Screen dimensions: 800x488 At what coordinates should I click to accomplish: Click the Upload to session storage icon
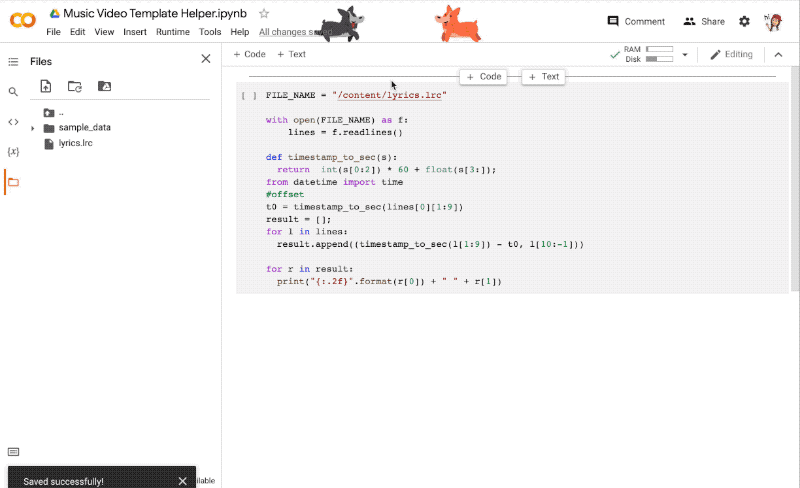tap(46, 87)
